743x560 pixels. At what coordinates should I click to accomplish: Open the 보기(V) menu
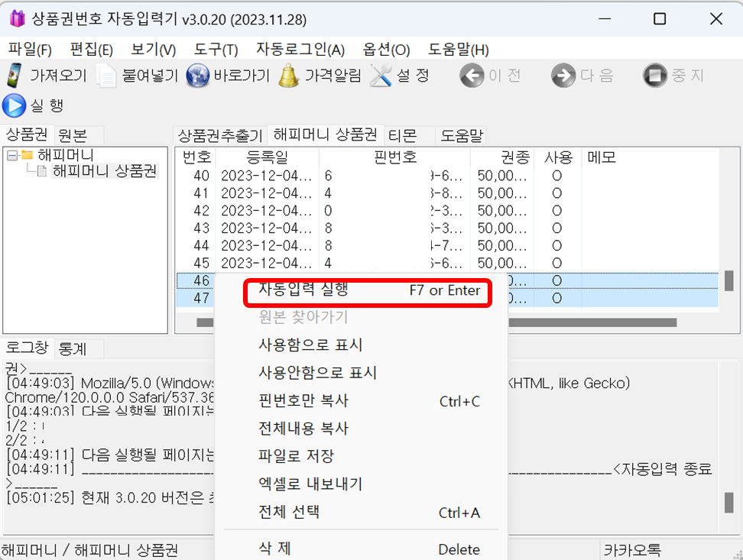[x=154, y=49]
